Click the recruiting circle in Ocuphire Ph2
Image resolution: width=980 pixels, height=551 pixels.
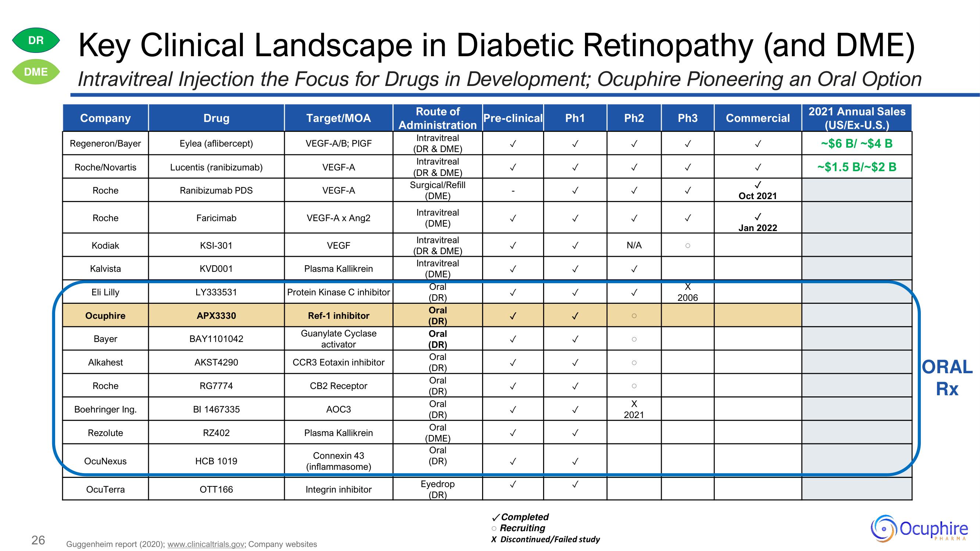pos(634,316)
